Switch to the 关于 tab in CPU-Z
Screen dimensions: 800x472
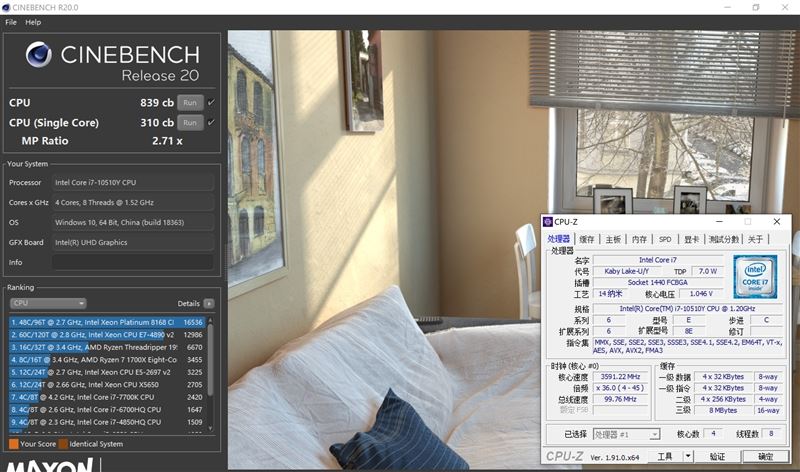point(755,239)
